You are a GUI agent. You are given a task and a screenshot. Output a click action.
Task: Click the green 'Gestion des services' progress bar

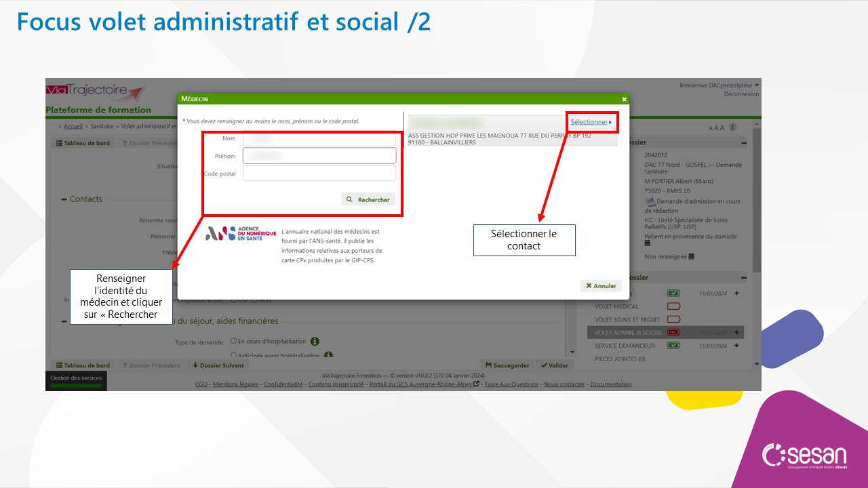click(76, 386)
